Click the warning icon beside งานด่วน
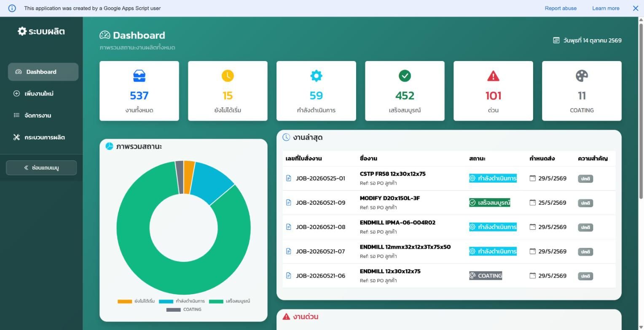The height and width of the screenshot is (330, 644). tap(286, 317)
